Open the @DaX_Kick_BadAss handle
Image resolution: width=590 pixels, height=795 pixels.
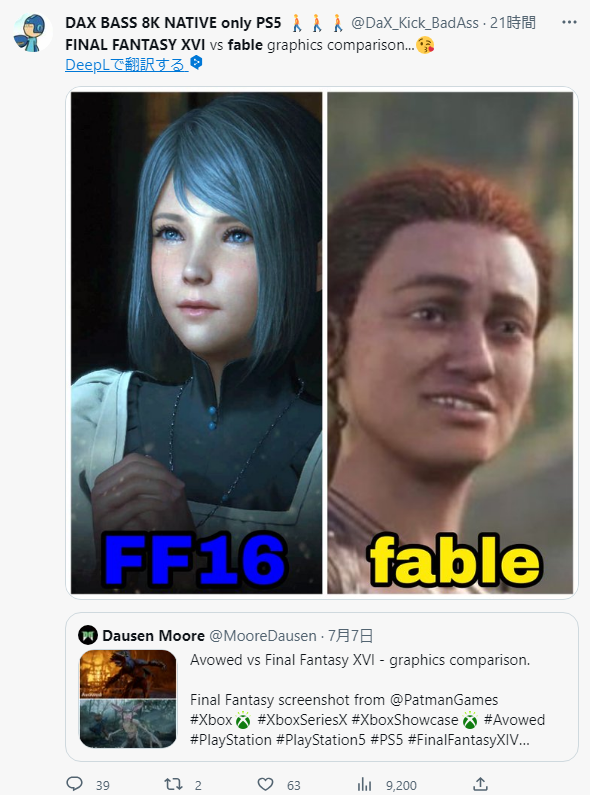coord(415,23)
